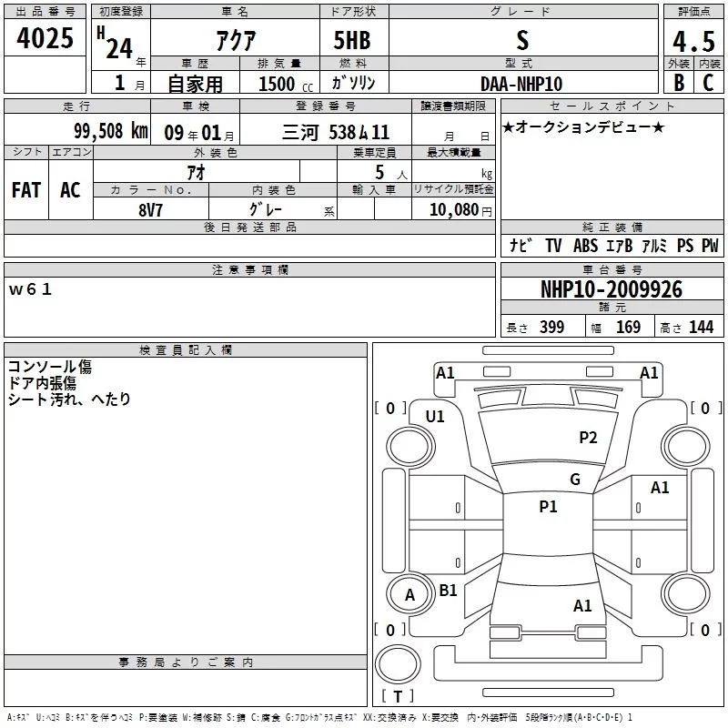Click the interior grade C
Screen dimensions: 728x728
tap(708, 83)
